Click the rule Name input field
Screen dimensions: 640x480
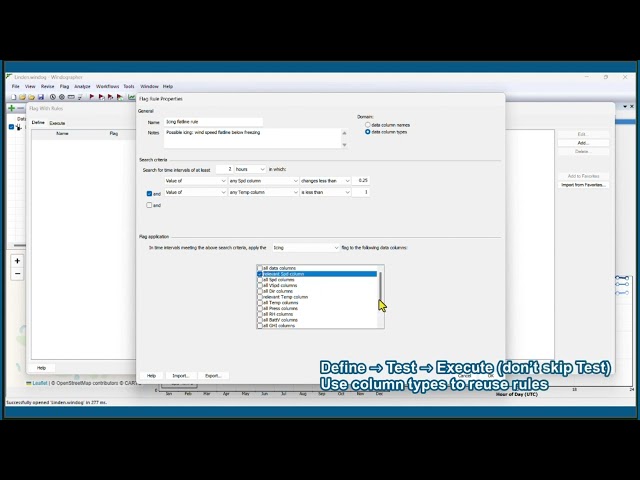pyautogui.click(x=213, y=122)
